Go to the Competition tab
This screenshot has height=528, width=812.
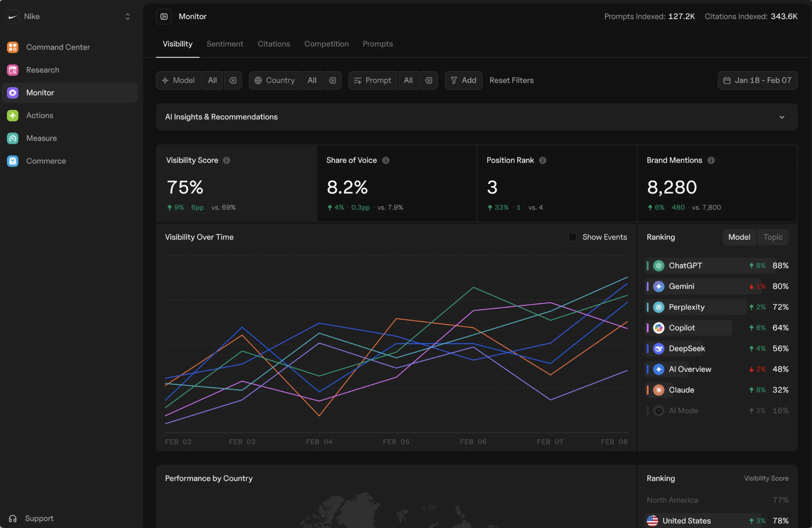pyautogui.click(x=327, y=44)
